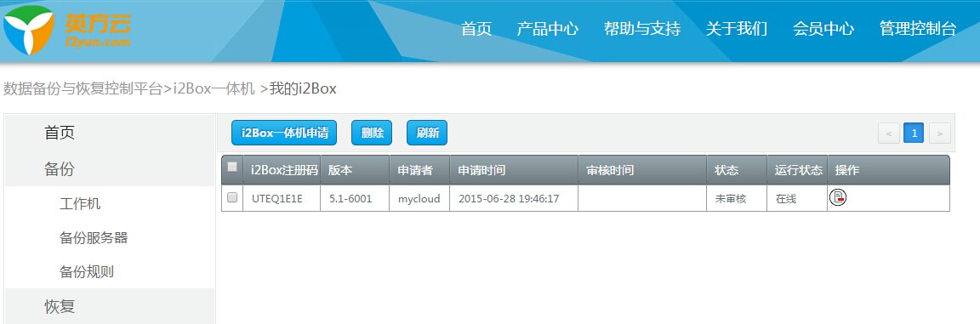Open the 首页 top navigation item
The width and height of the screenshot is (980, 324).
(476, 29)
